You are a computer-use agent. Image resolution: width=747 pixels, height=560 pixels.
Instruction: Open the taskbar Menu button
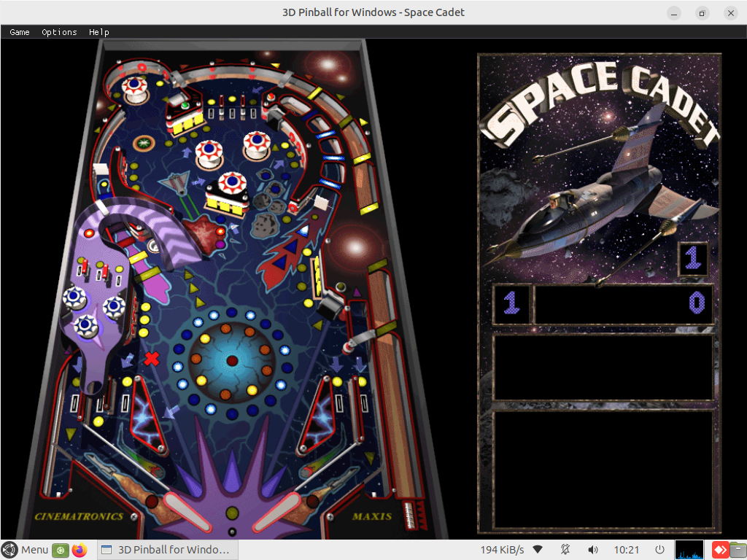[x=26, y=550]
